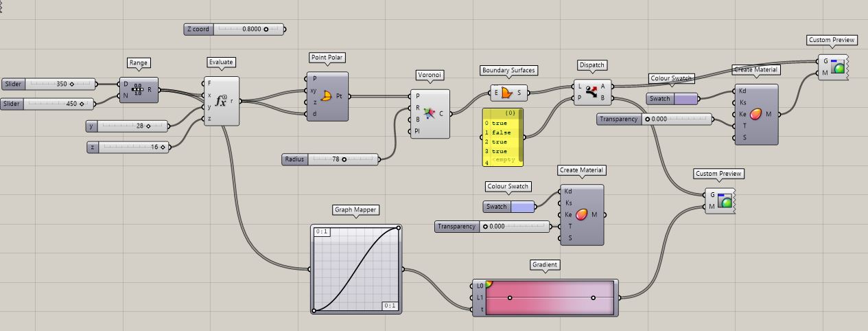The image size is (868, 331).
Task: Click the Point Polar component icon
Action: tap(327, 96)
